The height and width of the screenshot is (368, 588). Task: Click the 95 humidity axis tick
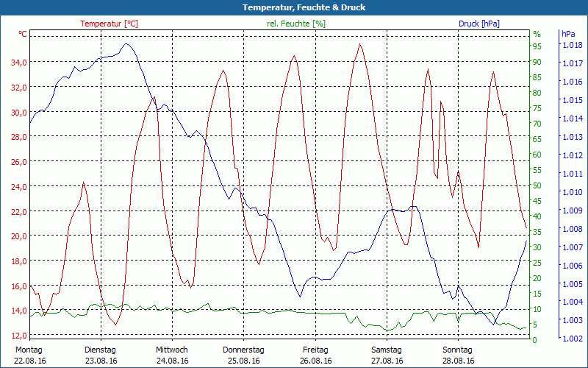[x=537, y=46]
